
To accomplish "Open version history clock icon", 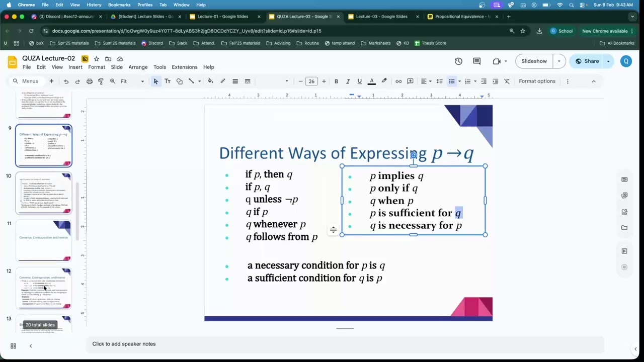I will coord(458,61).
